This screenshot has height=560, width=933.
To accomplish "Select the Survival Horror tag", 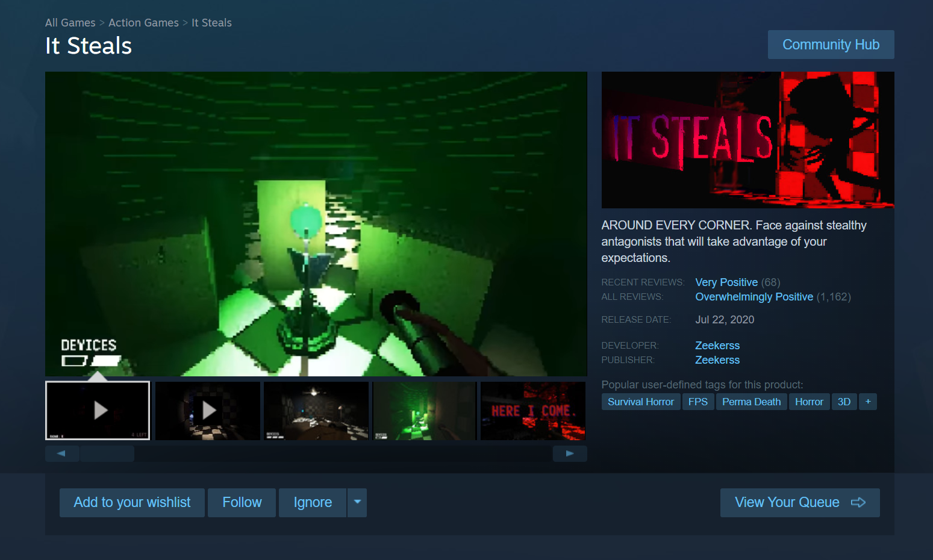I will coord(641,402).
